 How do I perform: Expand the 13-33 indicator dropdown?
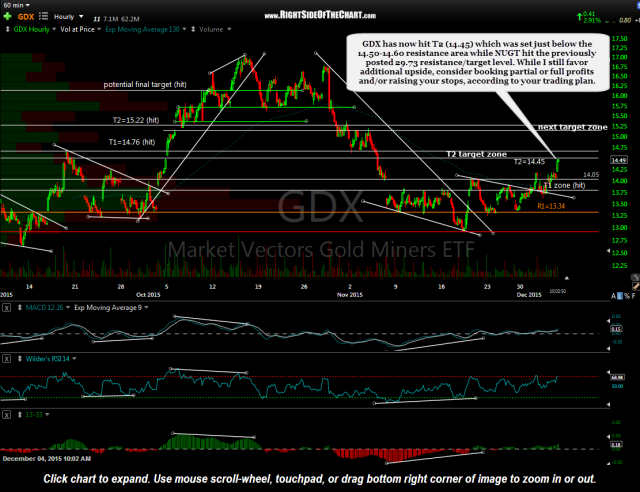(47, 415)
